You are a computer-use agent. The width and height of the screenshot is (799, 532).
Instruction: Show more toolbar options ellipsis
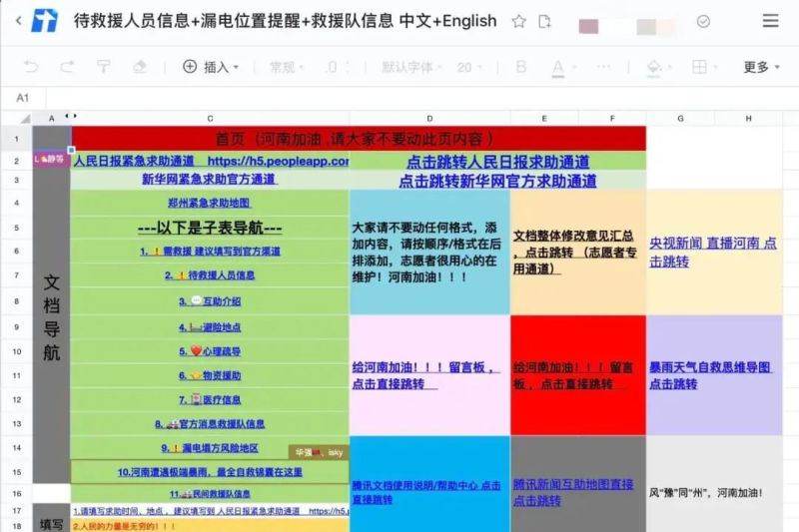(x=603, y=67)
